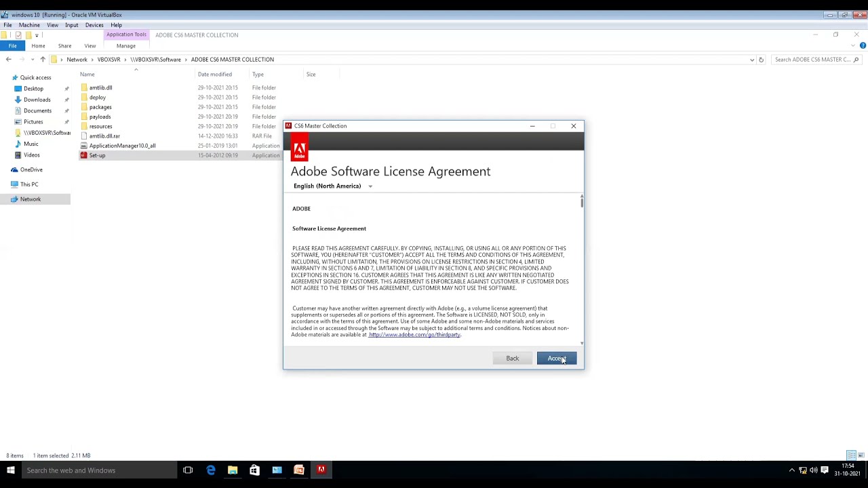
Task: Sort by the Size column header
Action: point(311,75)
